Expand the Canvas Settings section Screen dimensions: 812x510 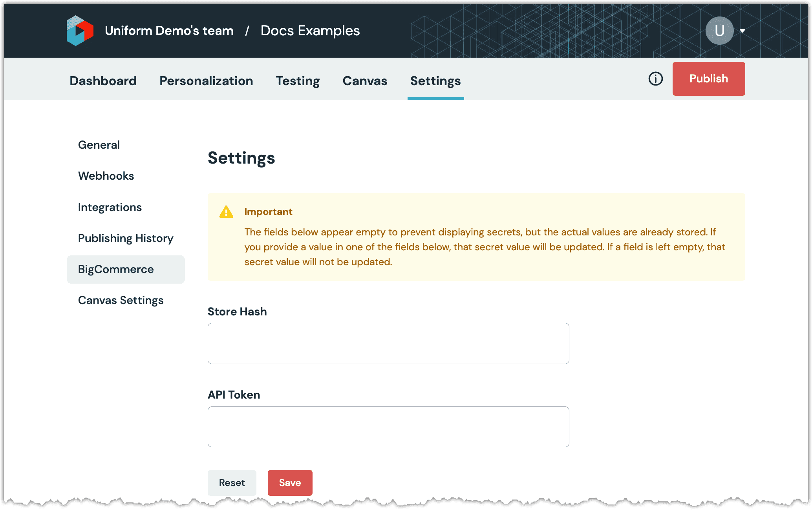point(120,300)
